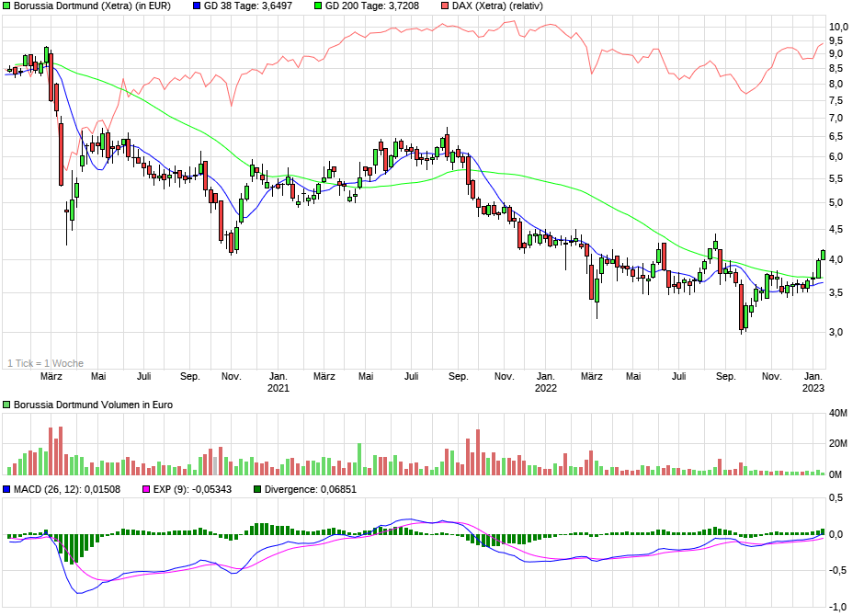Click the 9,5 price axis label
The image size is (864, 616).
pyautogui.click(x=836, y=40)
